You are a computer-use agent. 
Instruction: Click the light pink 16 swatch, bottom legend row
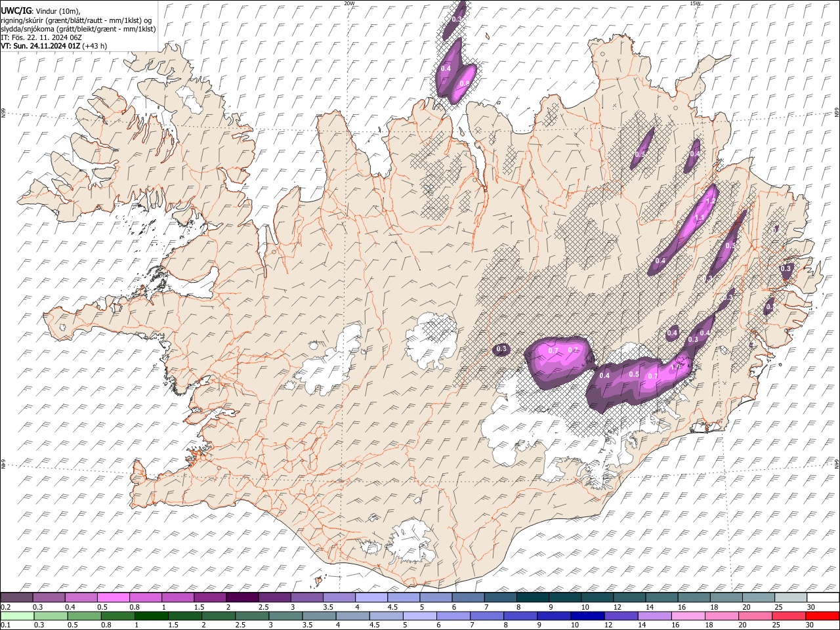pyautogui.click(x=688, y=616)
